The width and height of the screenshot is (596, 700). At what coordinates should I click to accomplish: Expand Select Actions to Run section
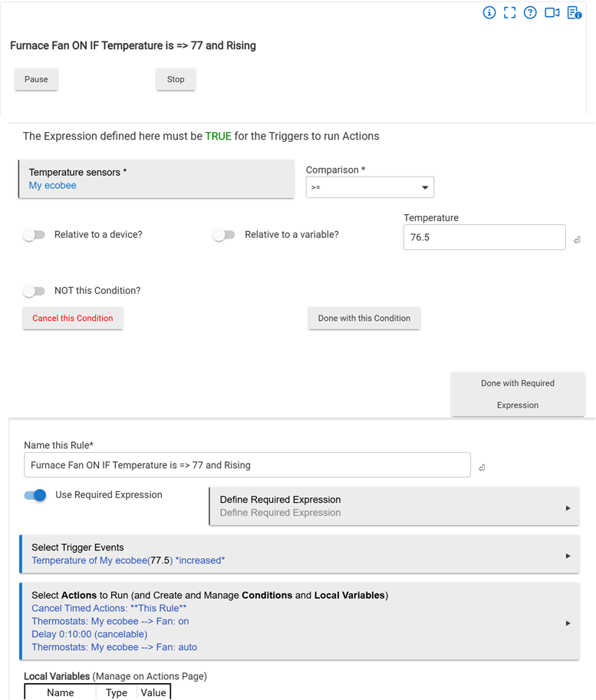coord(299,621)
